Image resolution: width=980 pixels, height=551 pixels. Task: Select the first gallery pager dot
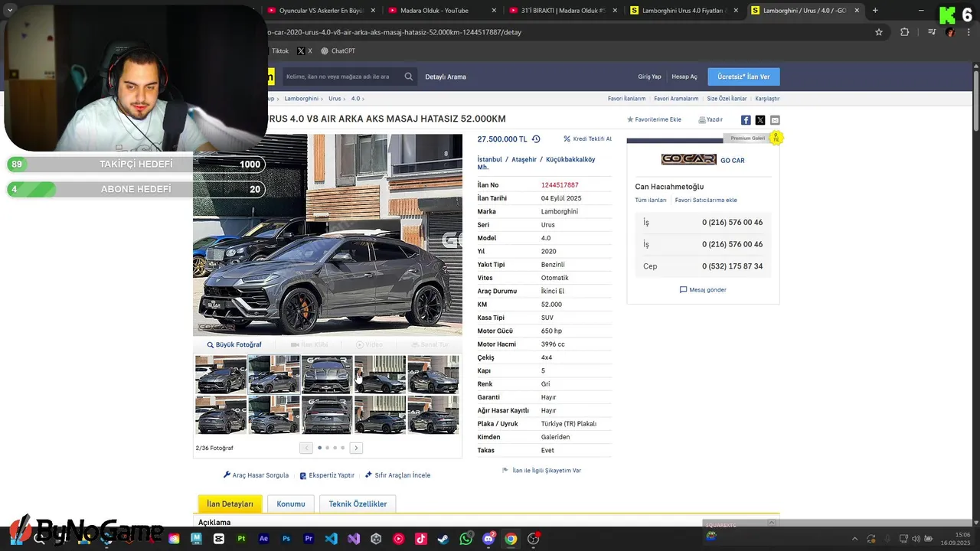pos(319,448)
